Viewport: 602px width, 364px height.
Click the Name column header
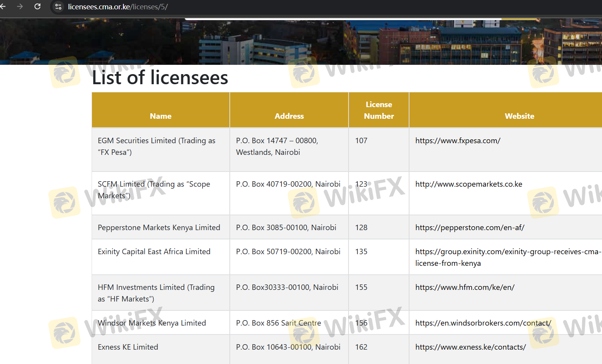point(161,116)
